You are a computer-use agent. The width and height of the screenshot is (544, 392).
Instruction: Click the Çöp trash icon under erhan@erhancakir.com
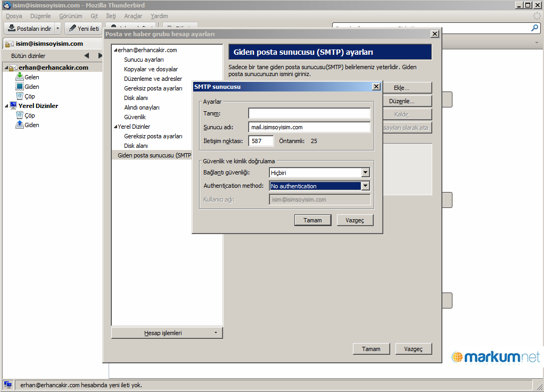pos(20,96)
